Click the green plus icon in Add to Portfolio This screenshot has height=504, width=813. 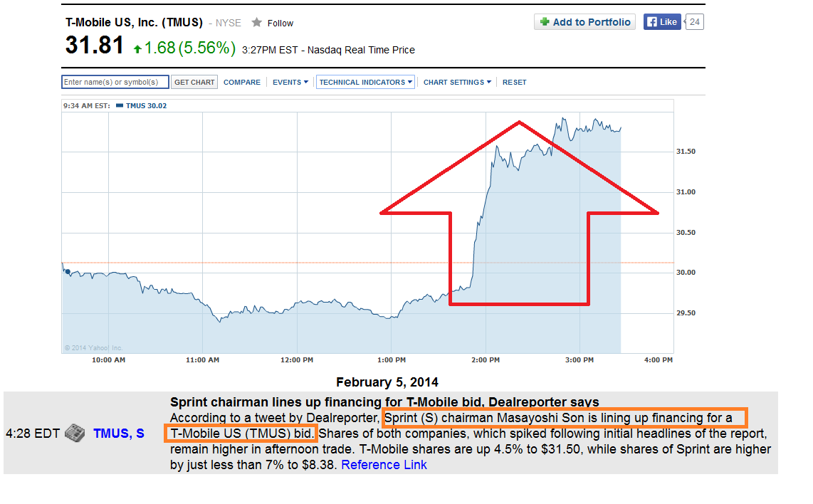tap(544, 22)
